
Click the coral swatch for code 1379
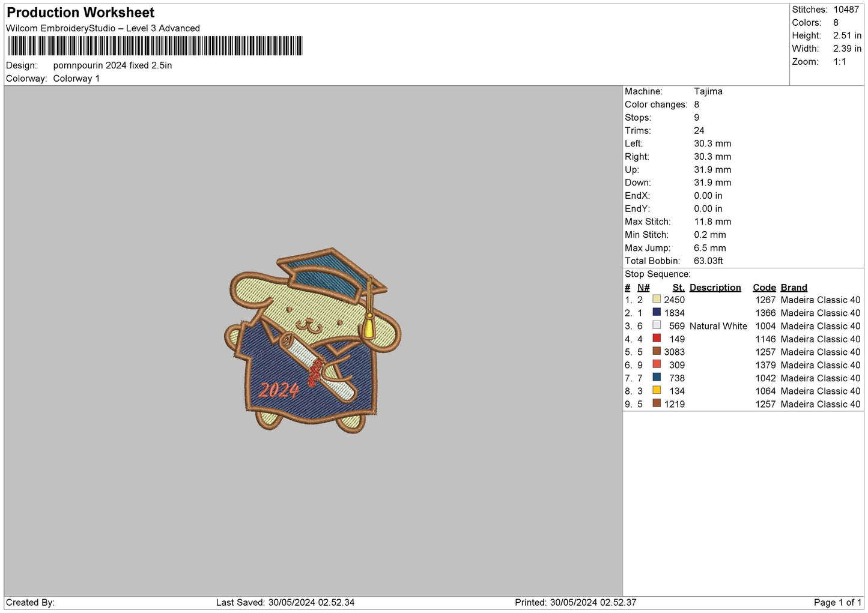click(x=657, y=365)
